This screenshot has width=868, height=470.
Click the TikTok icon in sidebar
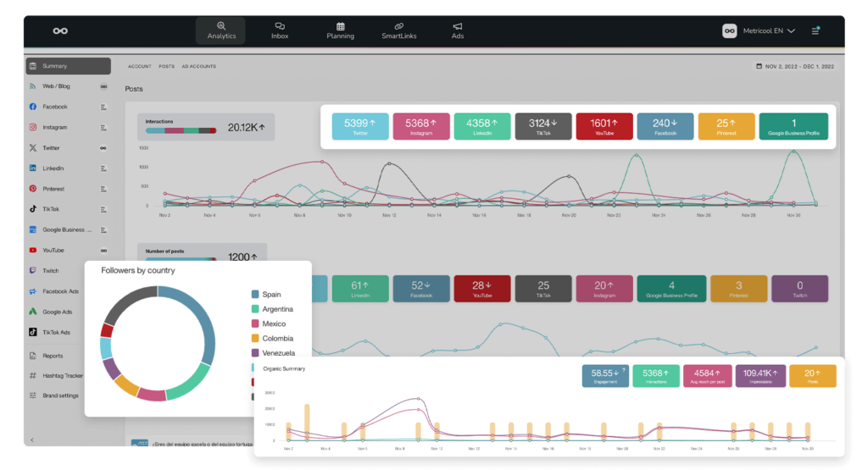[33, 209]
